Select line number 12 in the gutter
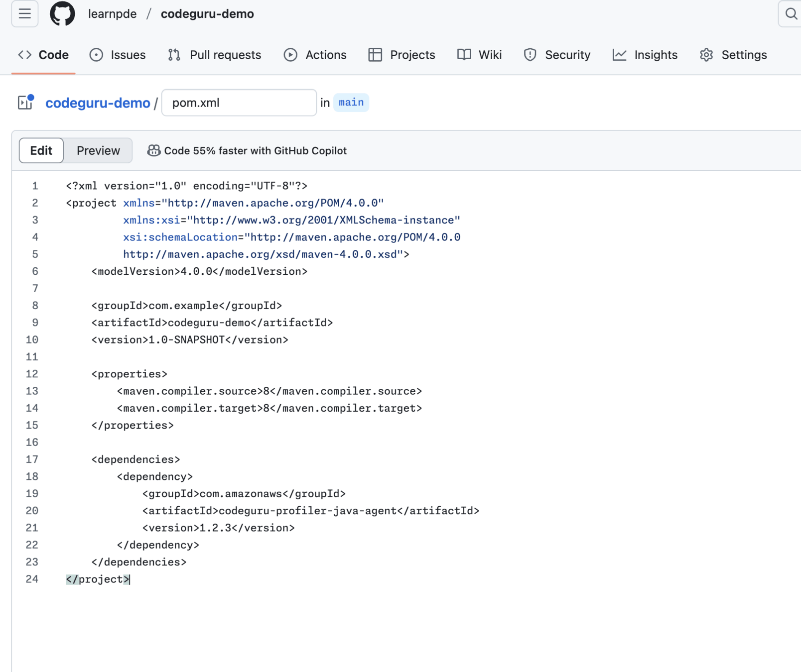The image size is (801, 672). tap(32, 374)
